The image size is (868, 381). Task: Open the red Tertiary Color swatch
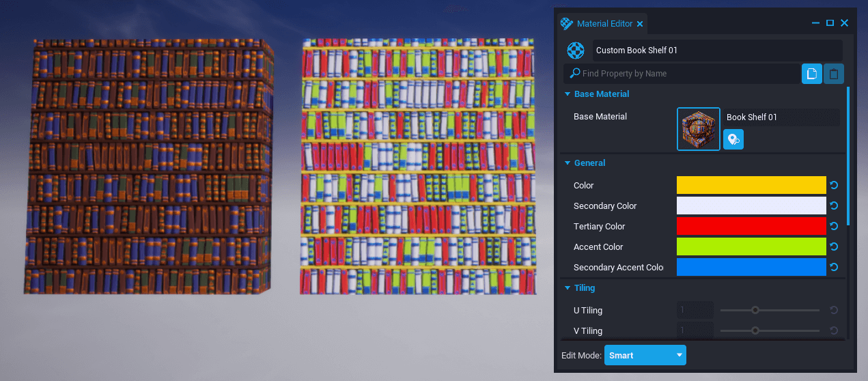751,226
